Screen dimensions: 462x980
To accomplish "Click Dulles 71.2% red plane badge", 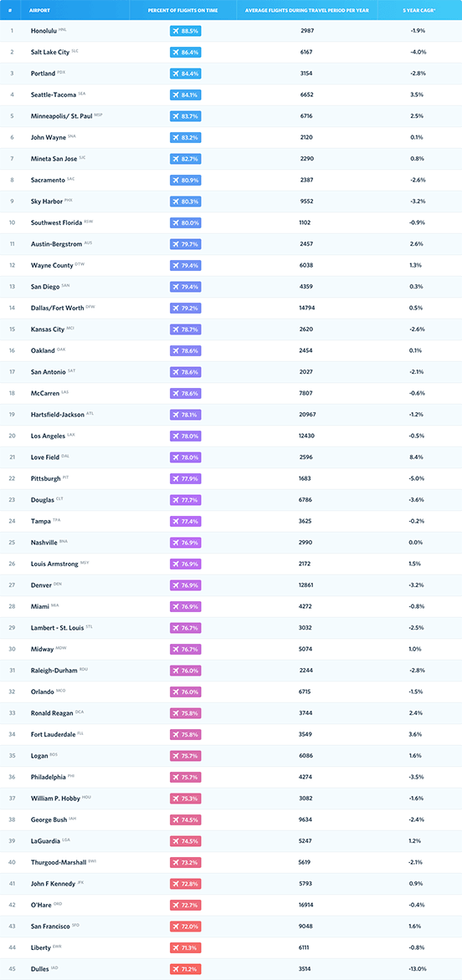I will (186, 969).
